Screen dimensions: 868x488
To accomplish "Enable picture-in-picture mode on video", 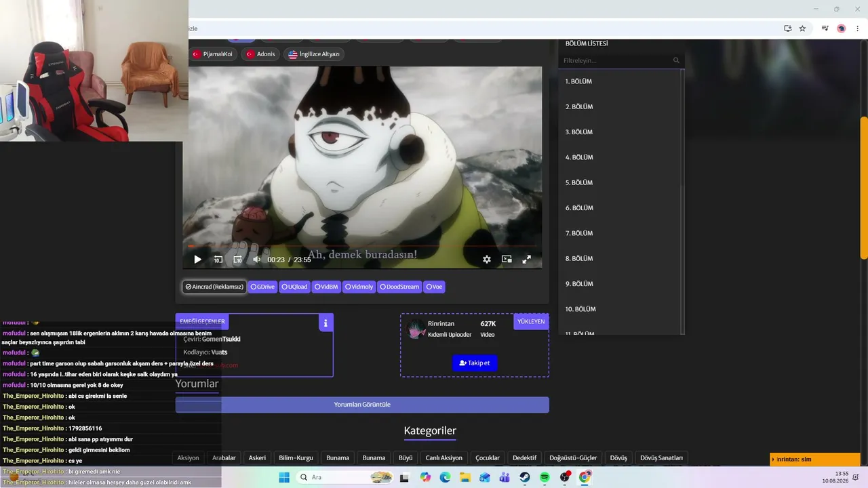I will [x=507, y=260].
